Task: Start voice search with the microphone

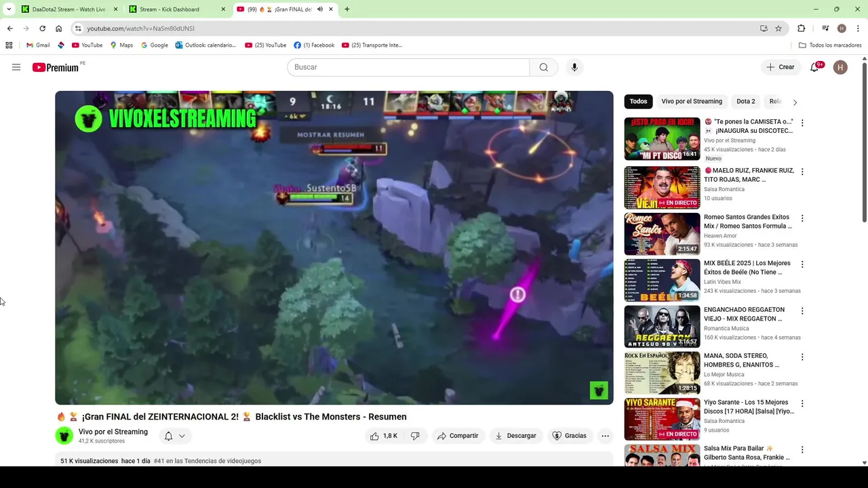Action: coord(574,67)
